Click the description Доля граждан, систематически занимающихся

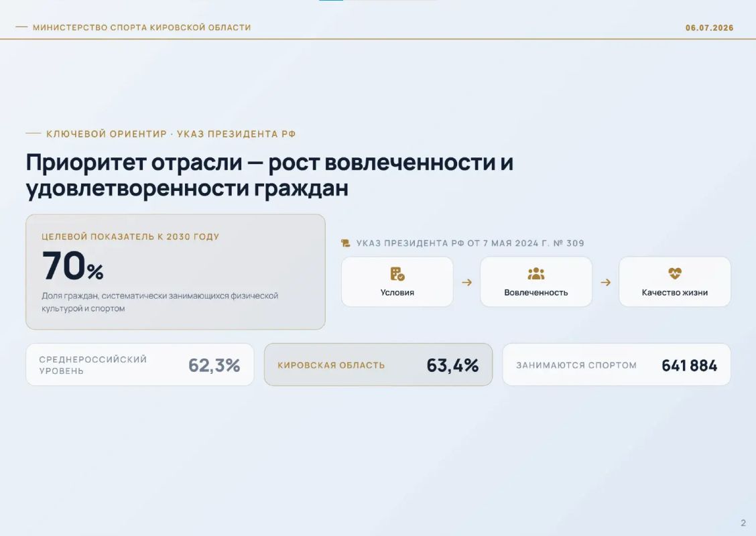click(x=160, y=301)
